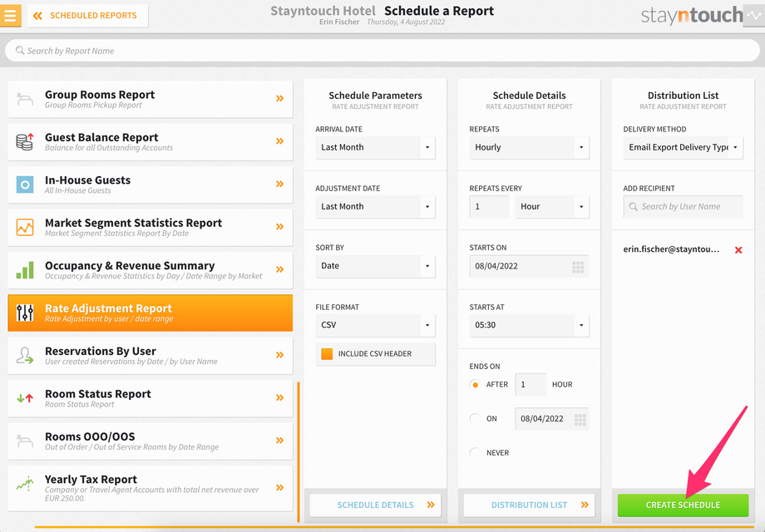Remove recipient erin.fischer with red X
Image resolution: width=765 pixels, height=532 pixels.
click(x=738, y=250)
